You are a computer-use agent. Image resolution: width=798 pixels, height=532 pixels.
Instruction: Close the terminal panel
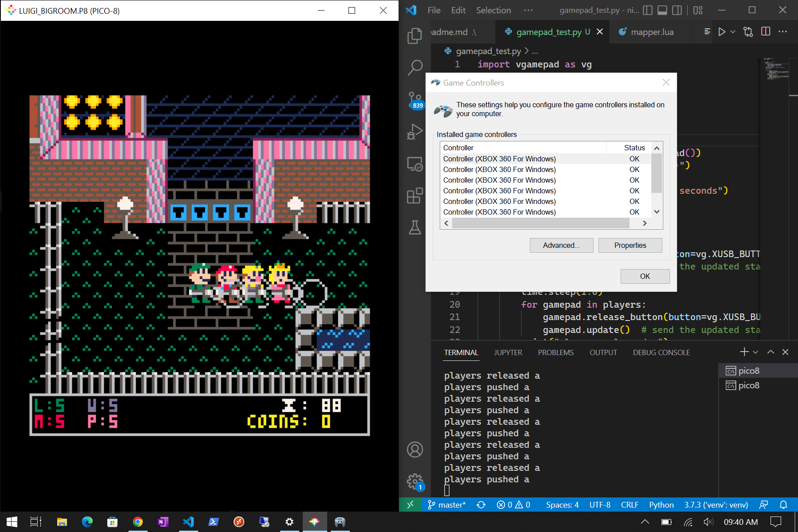point(786,352)
